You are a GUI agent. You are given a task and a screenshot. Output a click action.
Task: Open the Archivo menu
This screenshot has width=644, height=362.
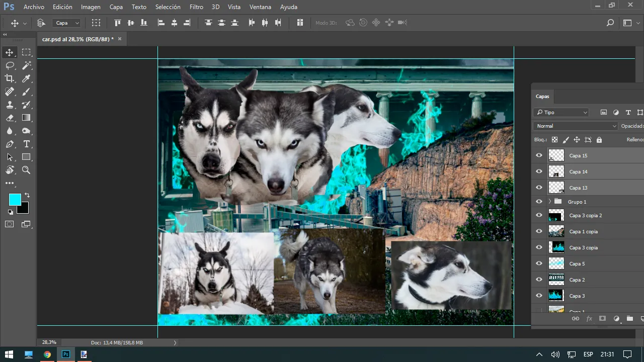34,7
